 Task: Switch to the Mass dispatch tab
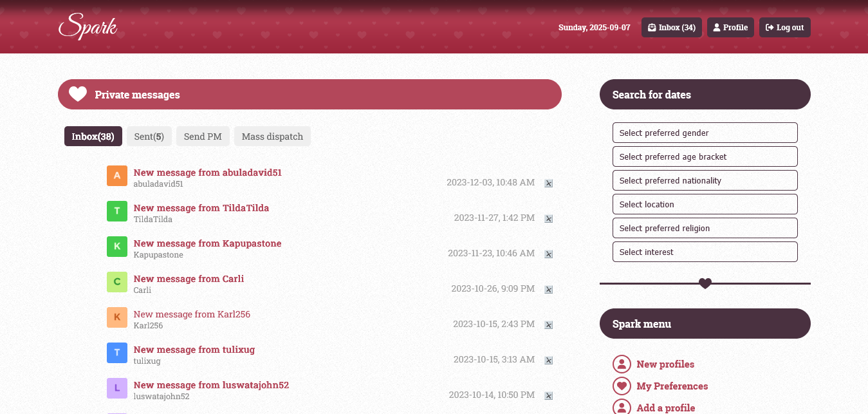click(x=272, y=136)
